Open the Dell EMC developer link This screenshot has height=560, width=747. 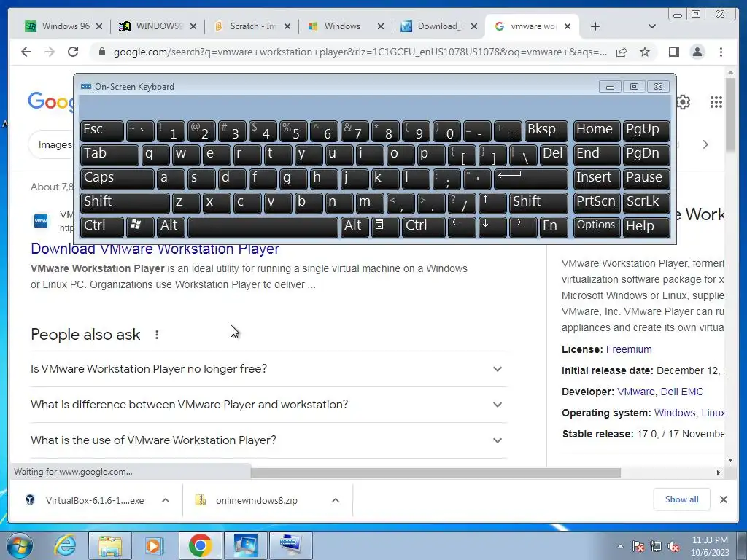682,392
